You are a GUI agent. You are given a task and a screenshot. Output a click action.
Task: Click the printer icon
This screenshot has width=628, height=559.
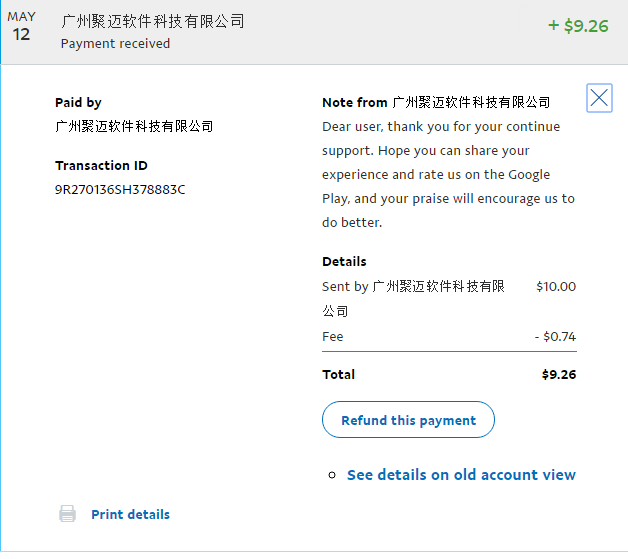[67, 514]
